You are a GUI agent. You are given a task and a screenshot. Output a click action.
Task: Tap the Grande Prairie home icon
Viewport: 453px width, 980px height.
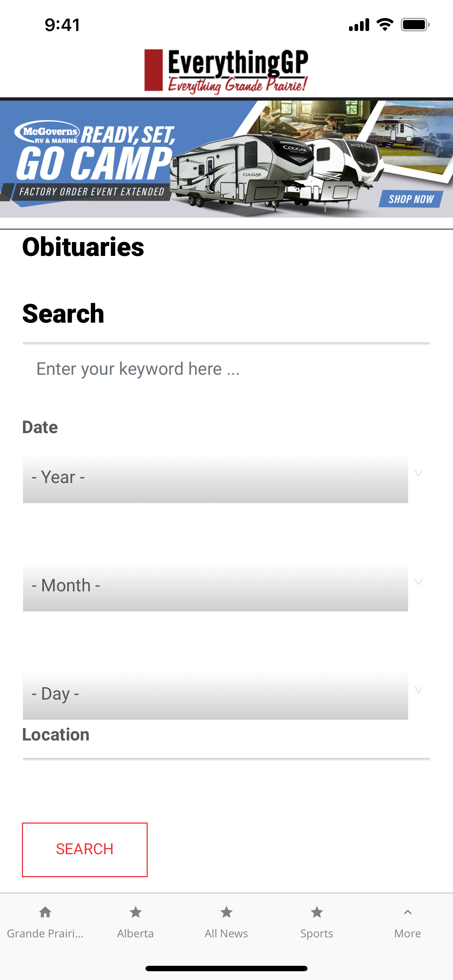45,912
